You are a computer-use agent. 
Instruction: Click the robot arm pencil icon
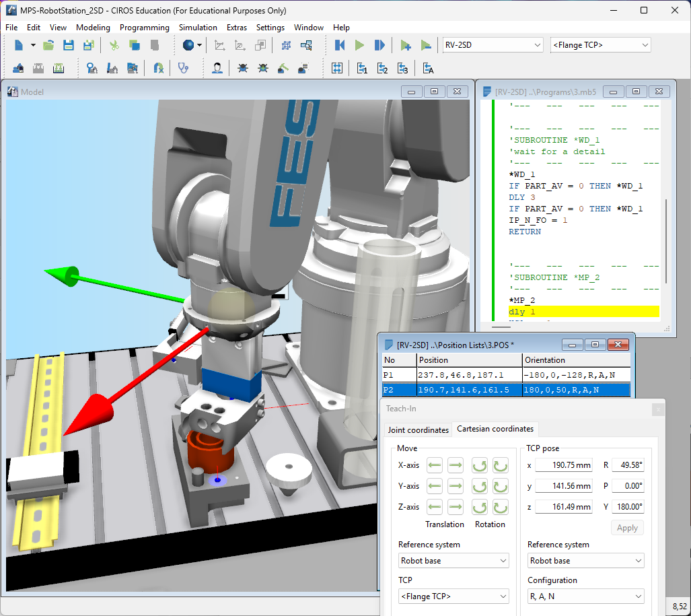pos(112,69)
